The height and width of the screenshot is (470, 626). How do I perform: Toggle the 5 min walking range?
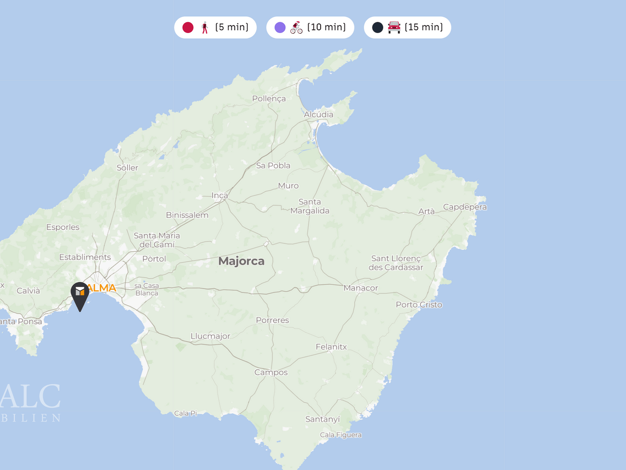[215, 28]
